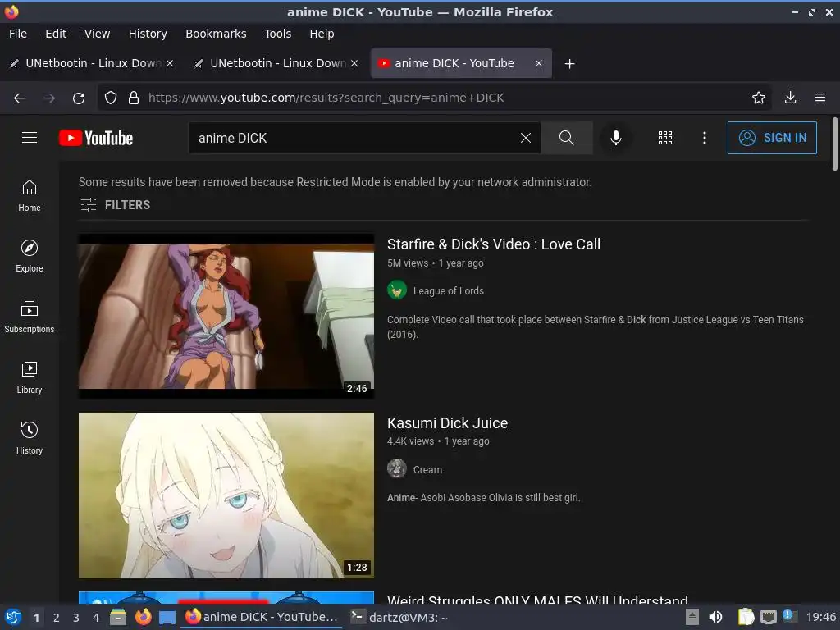Open the system tray network monitor icon
840x630 pixels.
768,617
